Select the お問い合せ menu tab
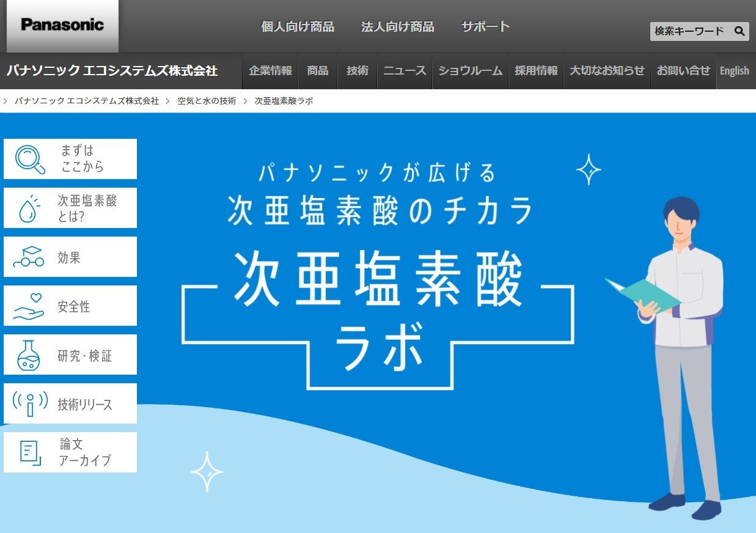Screen dimensions: 756x533 683,71
